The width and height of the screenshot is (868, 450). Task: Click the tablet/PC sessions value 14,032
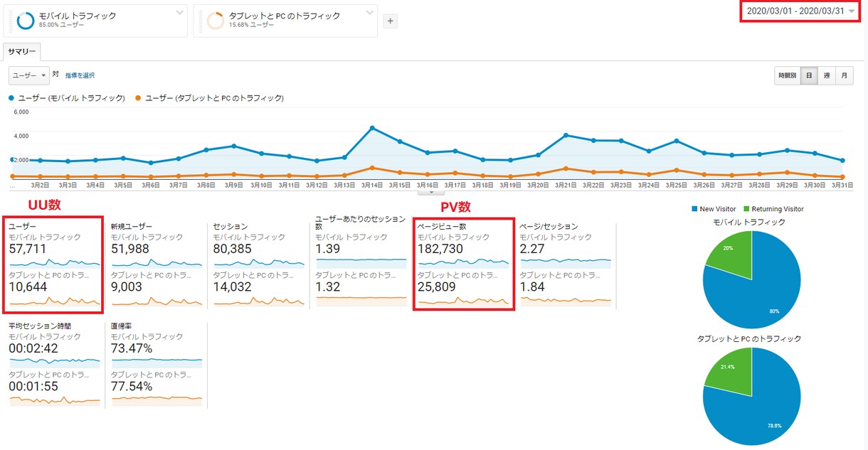pos(233,287)
